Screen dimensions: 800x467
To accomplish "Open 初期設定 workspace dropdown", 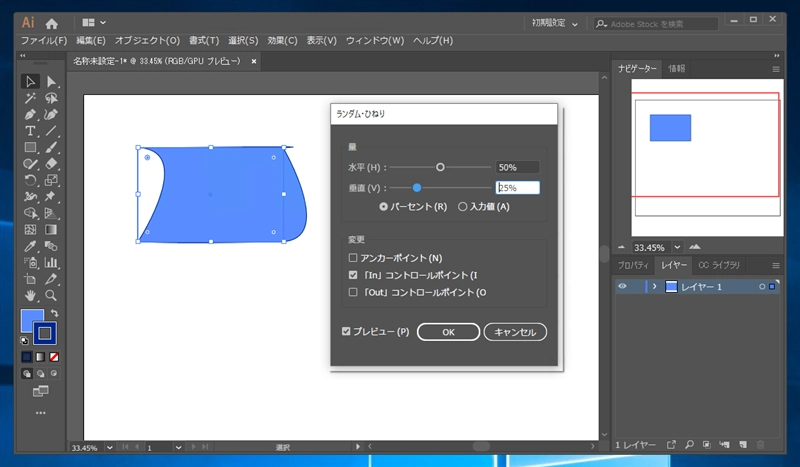I will coord(555,23).
